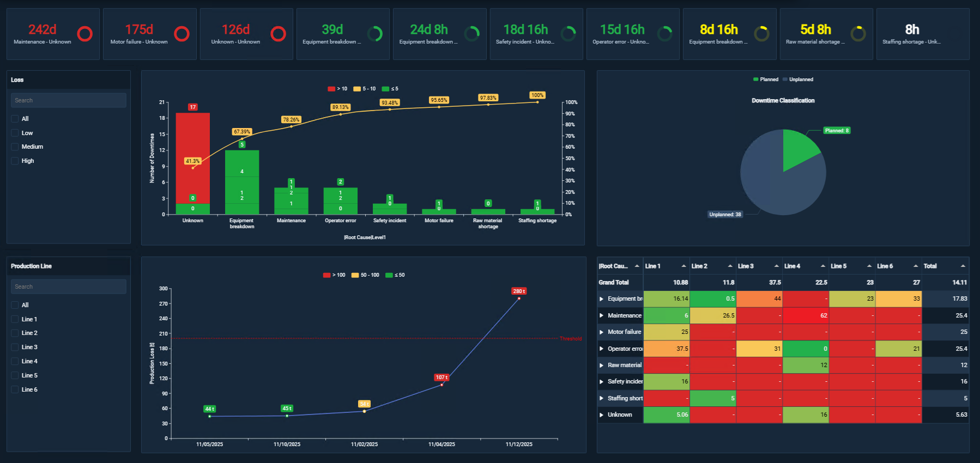Click the sort arrow for Line 6 column

[916, 266]
